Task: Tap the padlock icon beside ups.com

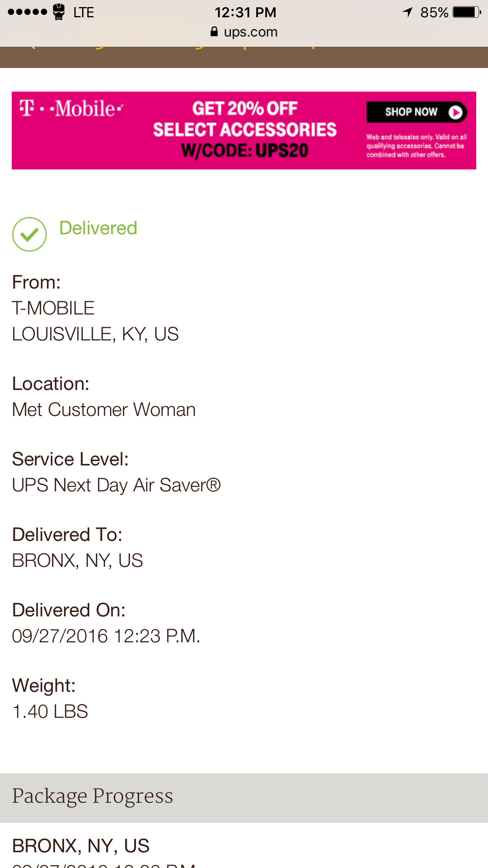Action: [214, 32]
